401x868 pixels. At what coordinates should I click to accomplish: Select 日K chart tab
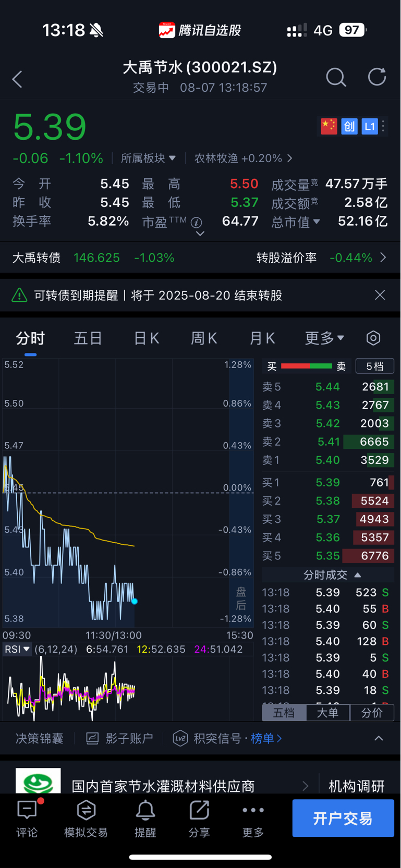coord(147,338)
